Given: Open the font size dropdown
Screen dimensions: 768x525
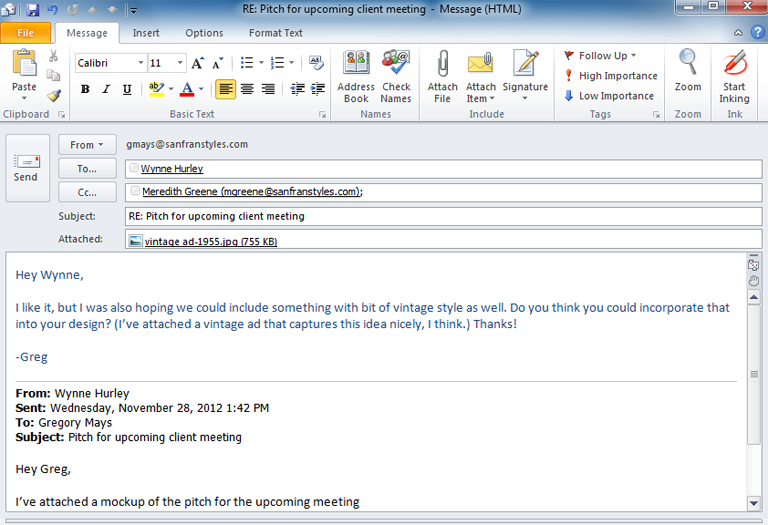Looking at the screenshot, I should pos(179,63).
